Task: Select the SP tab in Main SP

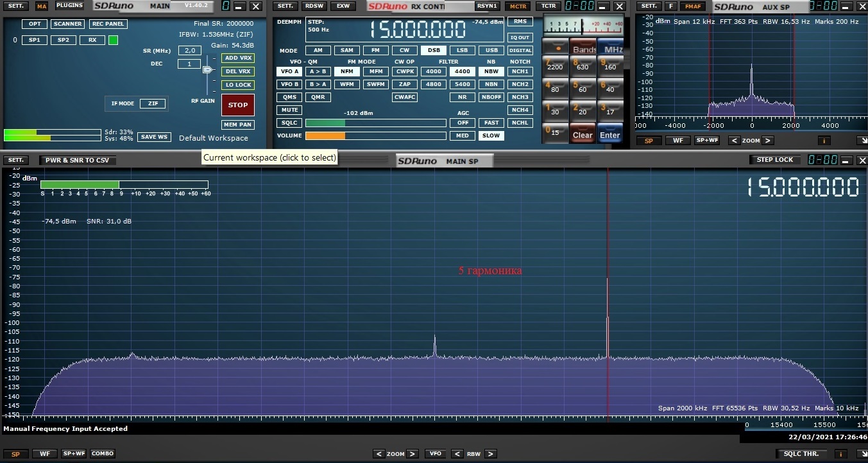Action: pyautogui.click(x=15, y=454)
